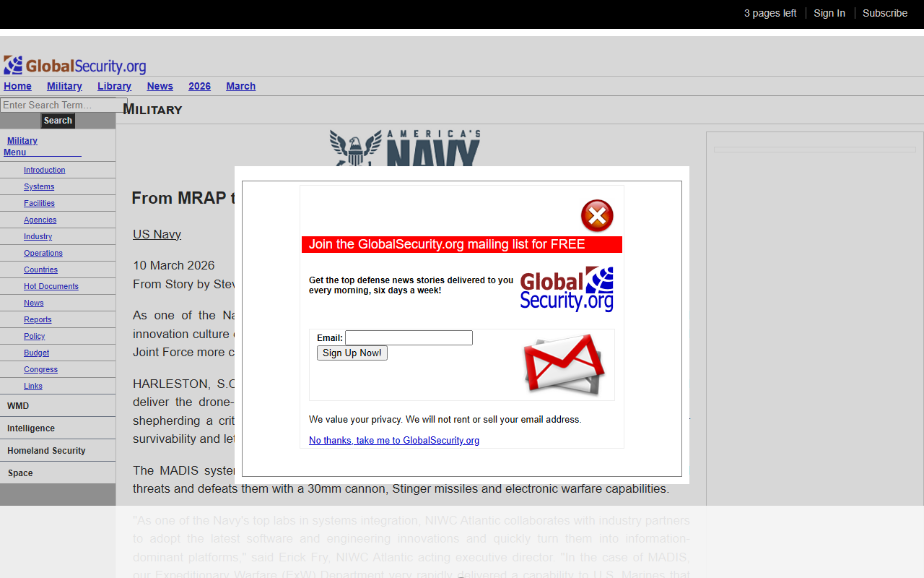
Task: Open Facilities in the sidebar
Action: click(x=39, y=203)
